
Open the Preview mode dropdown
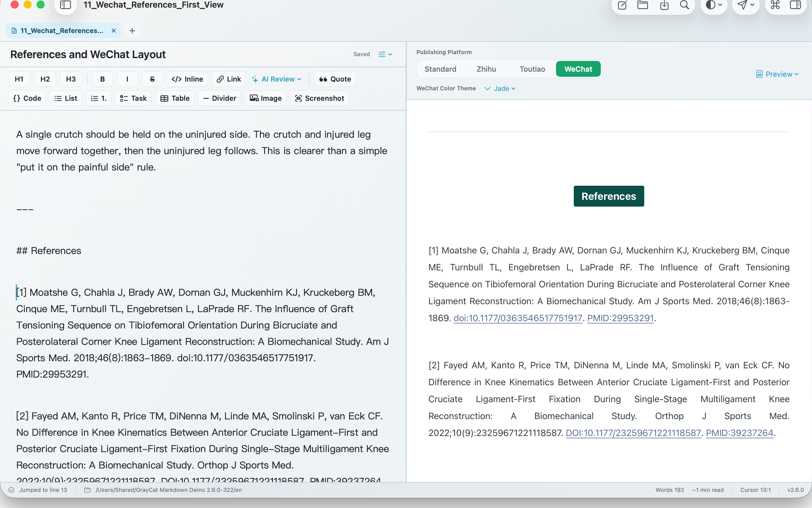click(x=777, y=74)
